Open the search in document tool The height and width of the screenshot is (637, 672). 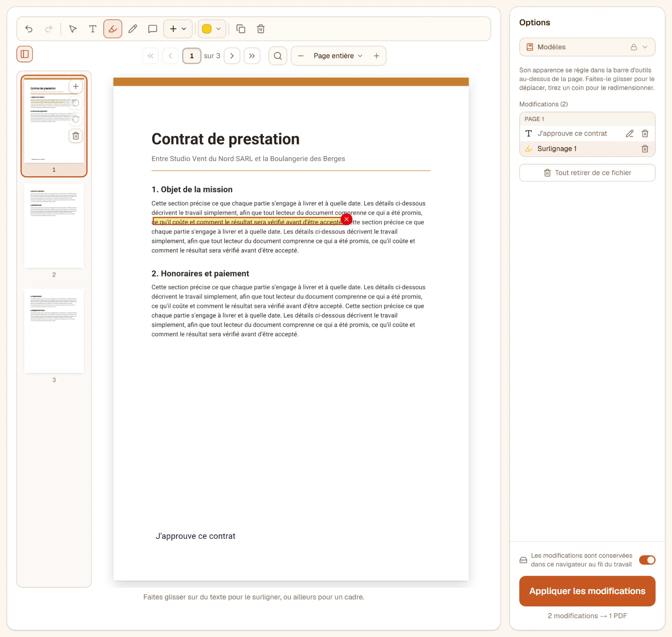pyautogui.click(x=278, y=56)
